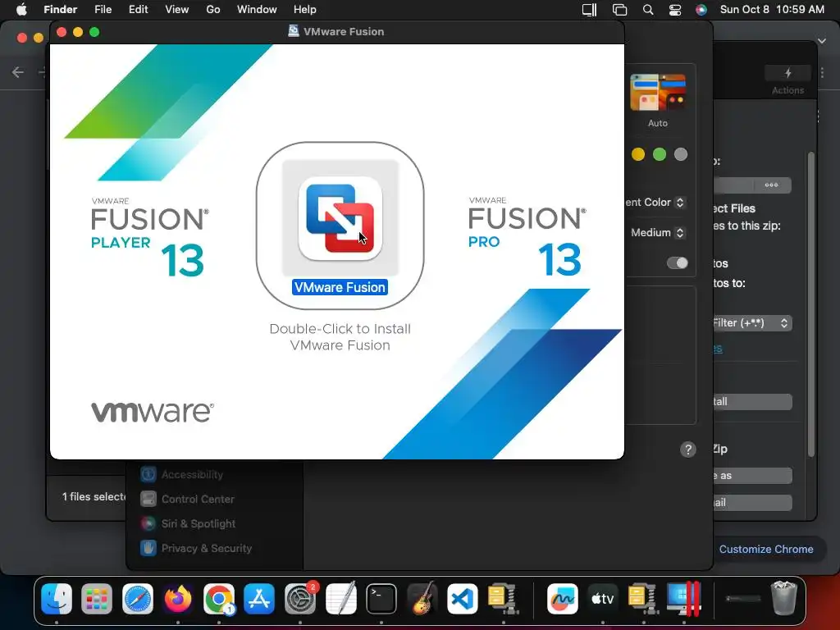Toggle the switch in Settings Appearance pane

click(677, 262)
